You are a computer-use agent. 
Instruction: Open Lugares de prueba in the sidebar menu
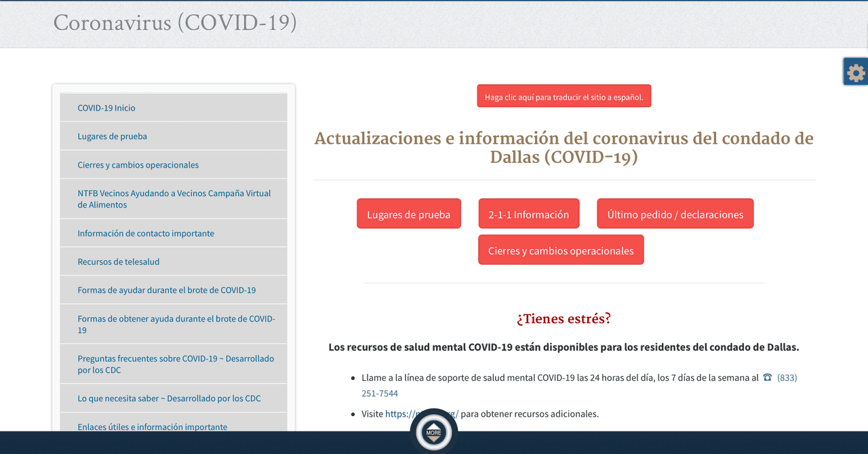pyautogui.click(x=112, y=136)
